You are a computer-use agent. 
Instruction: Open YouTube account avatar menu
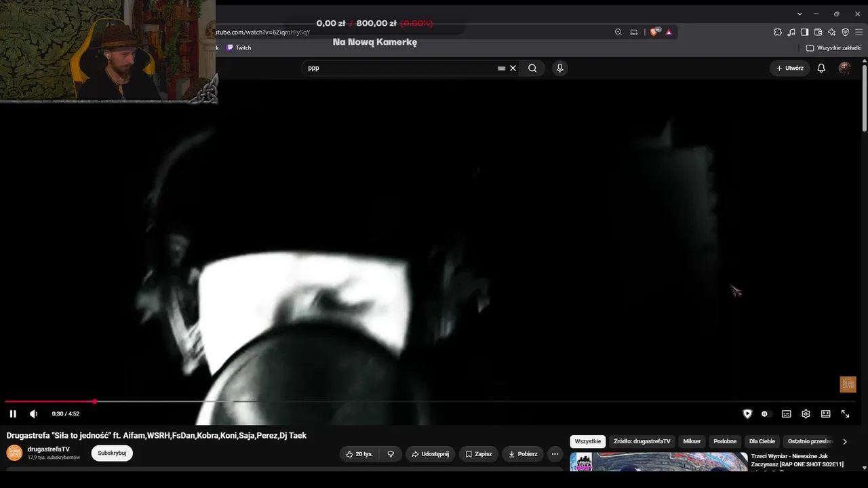point(845,68)
